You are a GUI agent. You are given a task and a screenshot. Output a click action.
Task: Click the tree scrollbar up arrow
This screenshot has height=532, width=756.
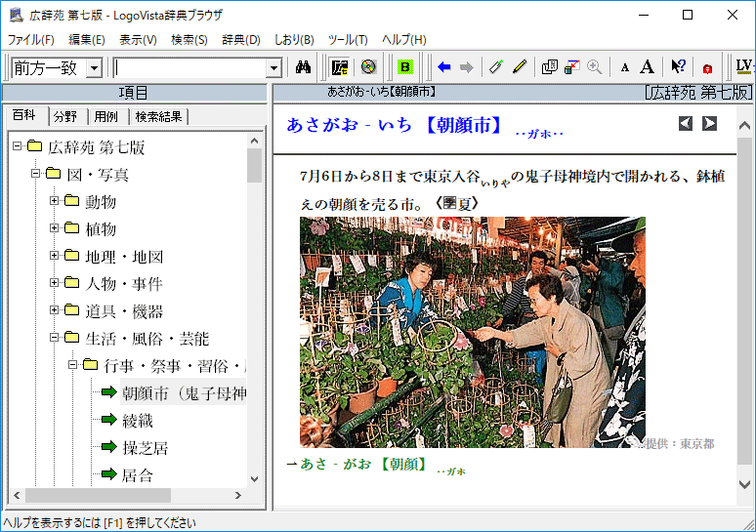click(254, 141)
